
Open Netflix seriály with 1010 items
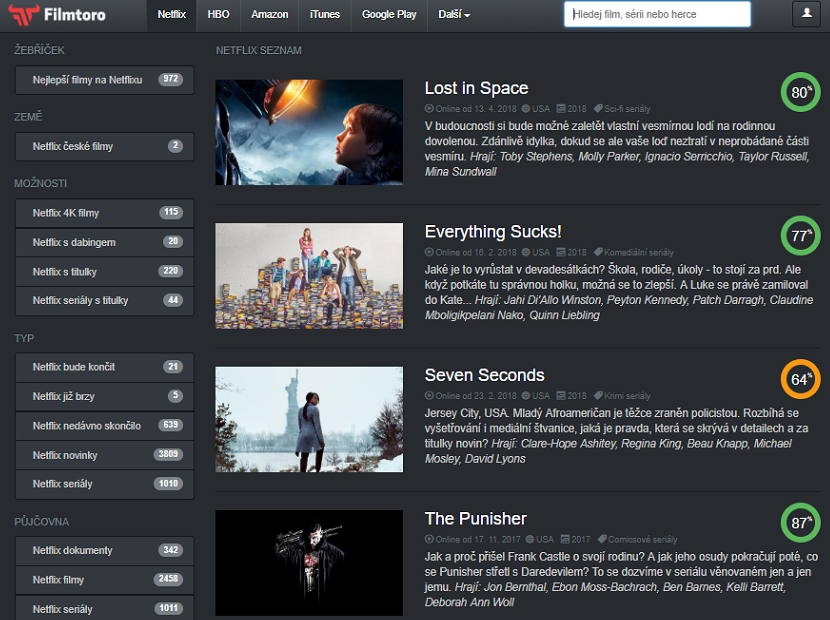[x=104, y=484]
